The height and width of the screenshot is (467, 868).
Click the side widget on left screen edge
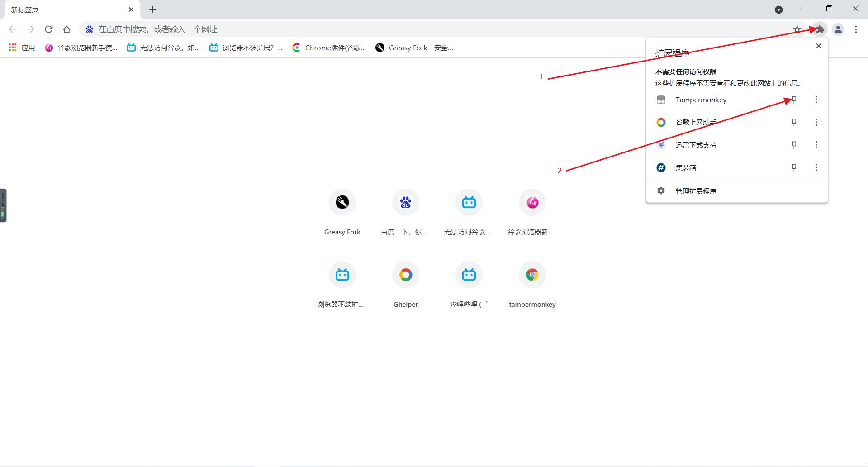point(3,205)
